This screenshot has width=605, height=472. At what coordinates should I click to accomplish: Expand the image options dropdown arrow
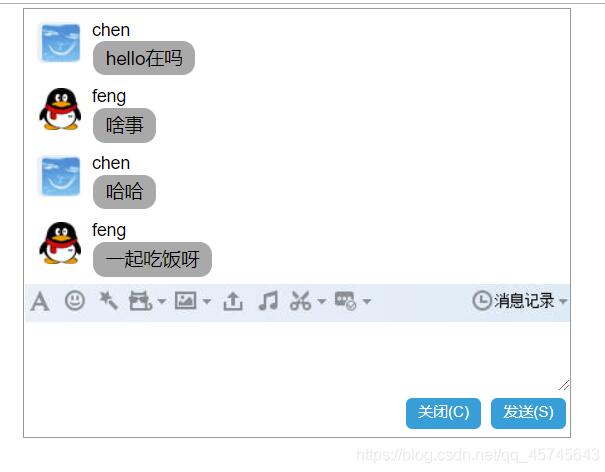click(207, 302)
